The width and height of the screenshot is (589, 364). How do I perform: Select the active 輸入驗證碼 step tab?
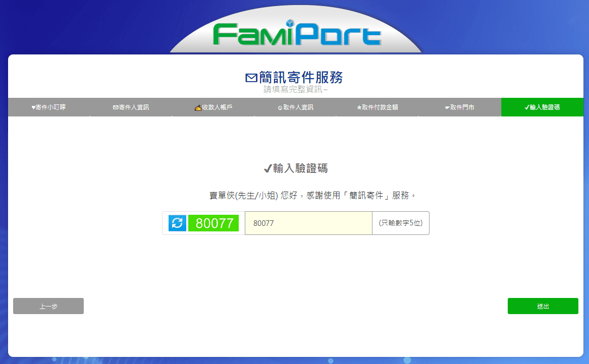542,107
